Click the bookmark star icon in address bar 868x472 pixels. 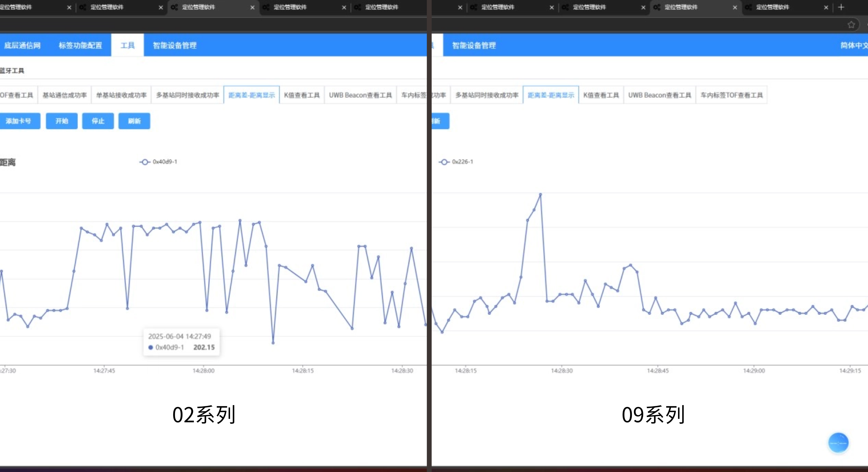pyautogui.click(x=851, y=25)
